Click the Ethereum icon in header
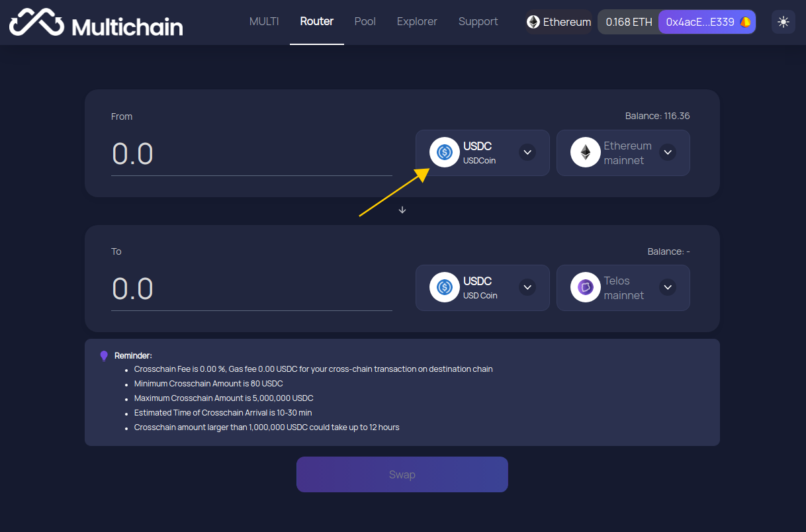Screen dimensions: 806x532 (x=533, y=22)
